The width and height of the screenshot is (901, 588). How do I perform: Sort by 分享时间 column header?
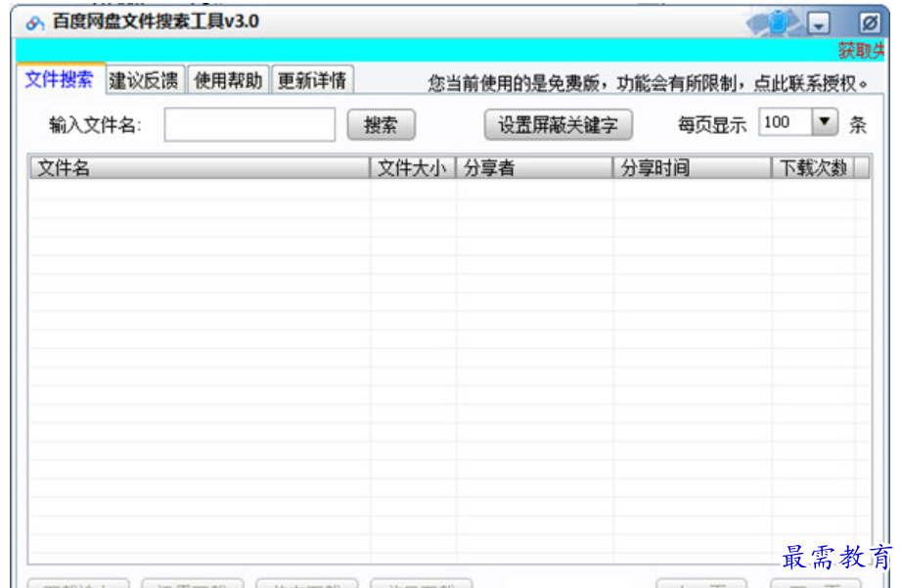[x=692, y=168]
